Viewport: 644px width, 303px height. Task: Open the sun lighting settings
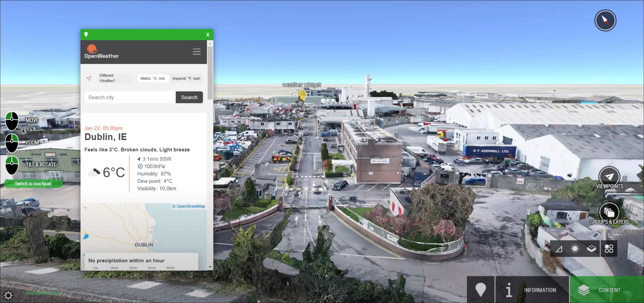tap(575, 249)
